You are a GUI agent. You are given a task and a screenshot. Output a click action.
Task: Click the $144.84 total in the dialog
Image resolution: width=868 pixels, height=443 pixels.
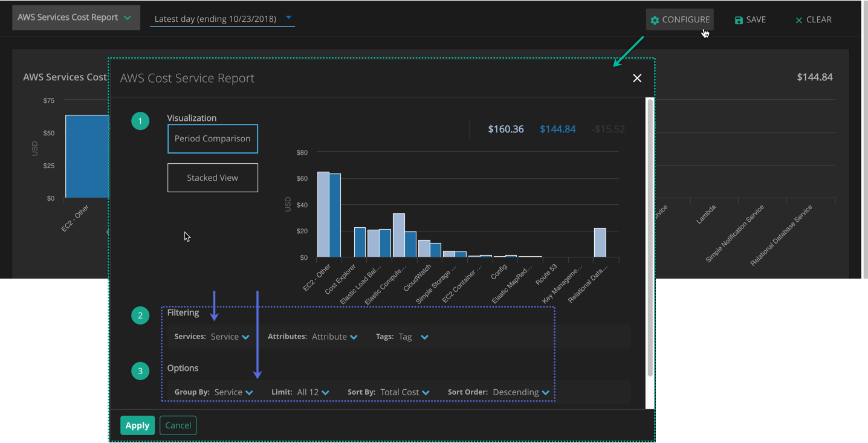[558, 129]
